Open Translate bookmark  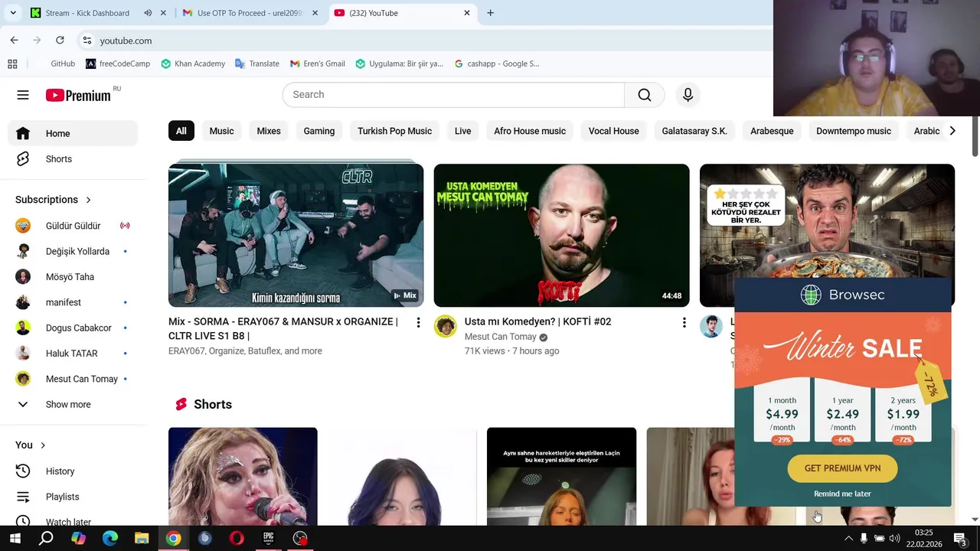click(x=257, y=64)
